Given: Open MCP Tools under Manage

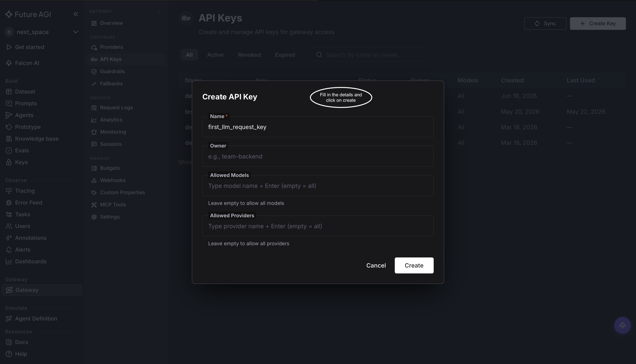Looking at the screenshot, I should [113, 204].
